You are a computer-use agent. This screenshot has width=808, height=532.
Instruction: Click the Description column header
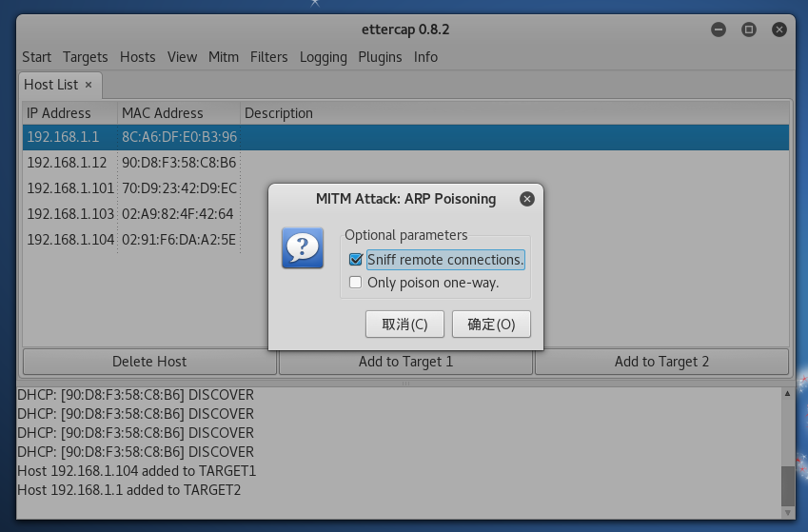(x=514, y=113)
